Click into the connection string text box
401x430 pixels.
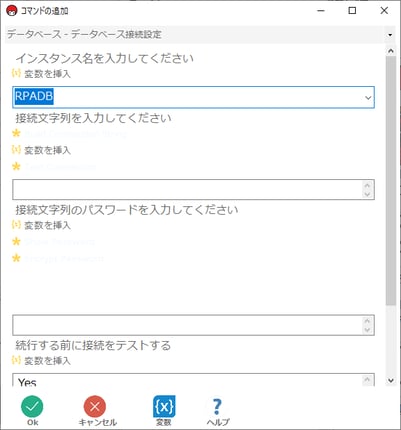(193, 190)
